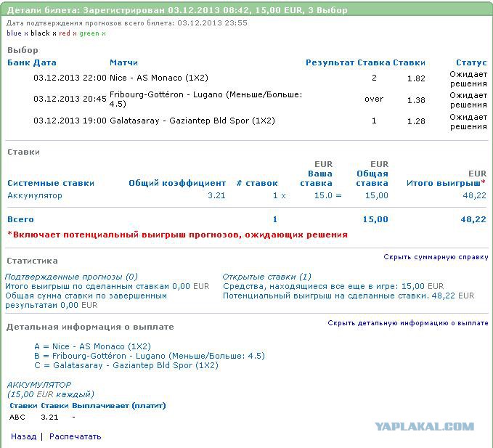Click 'Открытые ставки (1)' in statistics
This screenshot has width=493, height=448.
pyautogui.click(x=266, y=277)
